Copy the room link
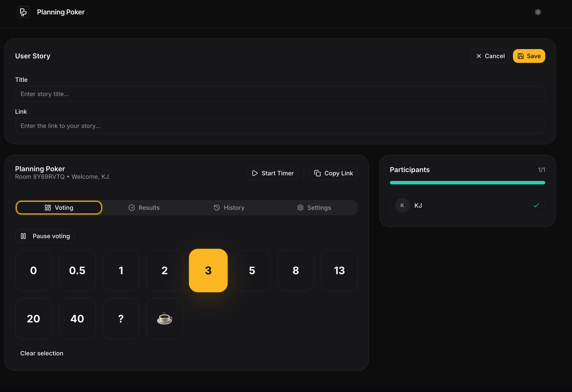 pos(333,173)
